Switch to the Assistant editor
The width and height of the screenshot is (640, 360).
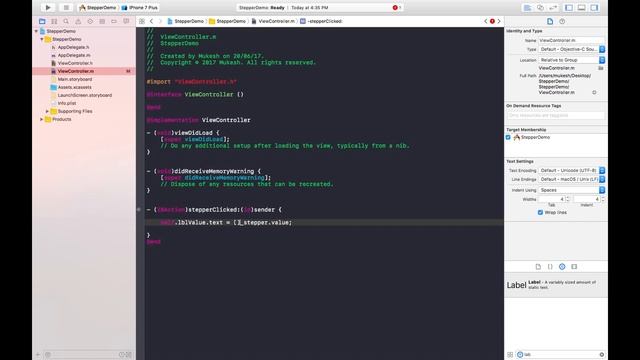tap(540, 8)
